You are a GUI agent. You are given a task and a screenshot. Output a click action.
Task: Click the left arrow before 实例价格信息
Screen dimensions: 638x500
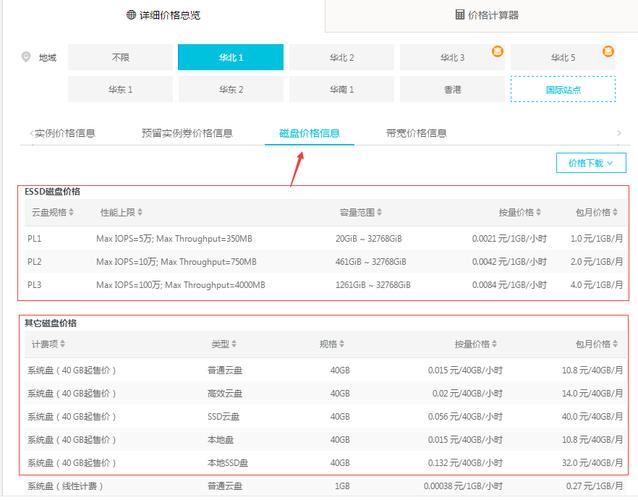tap(31, 133)
